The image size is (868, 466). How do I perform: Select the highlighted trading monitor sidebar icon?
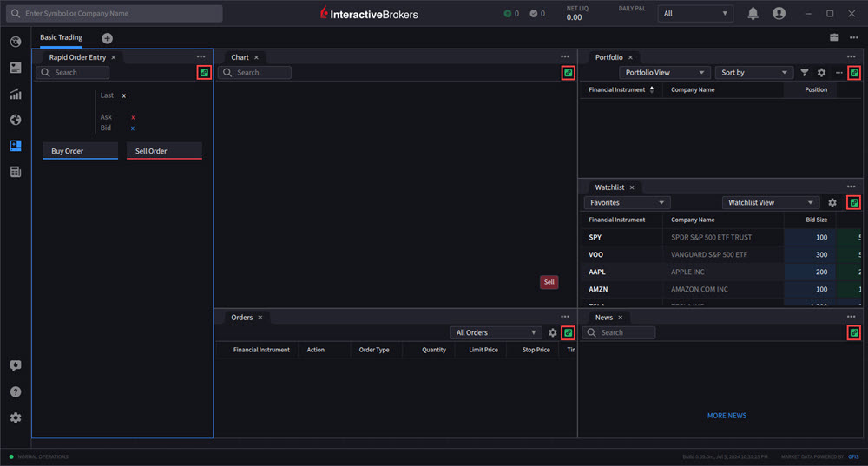pos(16,146)
